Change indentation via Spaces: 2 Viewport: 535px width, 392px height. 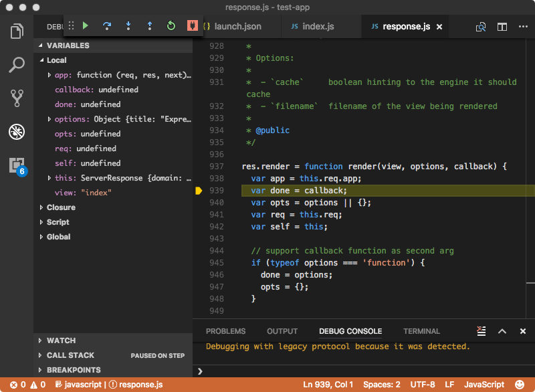[381, 385]
